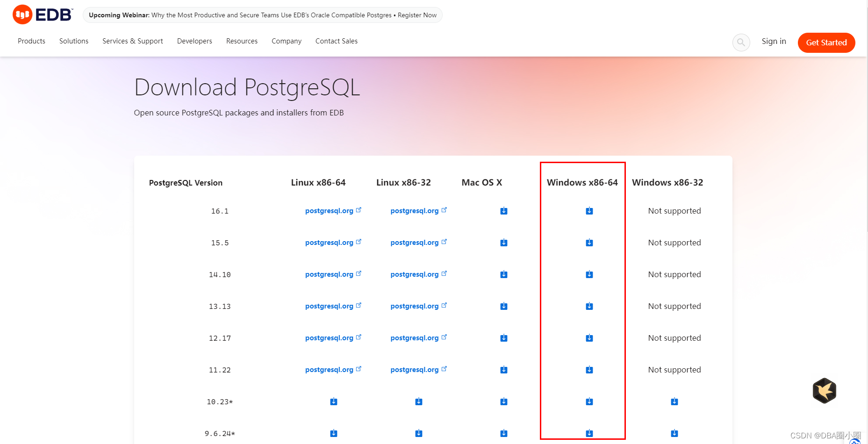This screenshot has height=444, width=868.
Task: Open postgresql.org link for 13.13 Linux x86-64
Action: [x=333, y=306]
